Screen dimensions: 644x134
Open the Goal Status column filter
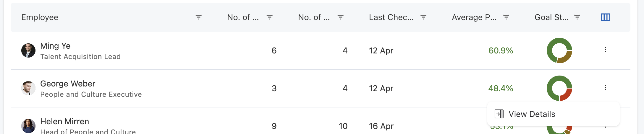click(577, 17)
